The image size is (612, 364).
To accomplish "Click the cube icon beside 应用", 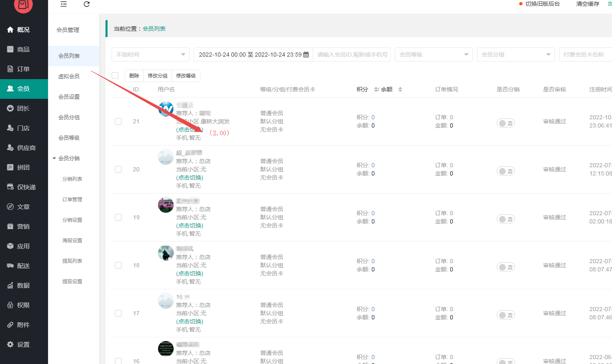I will 10,246.
